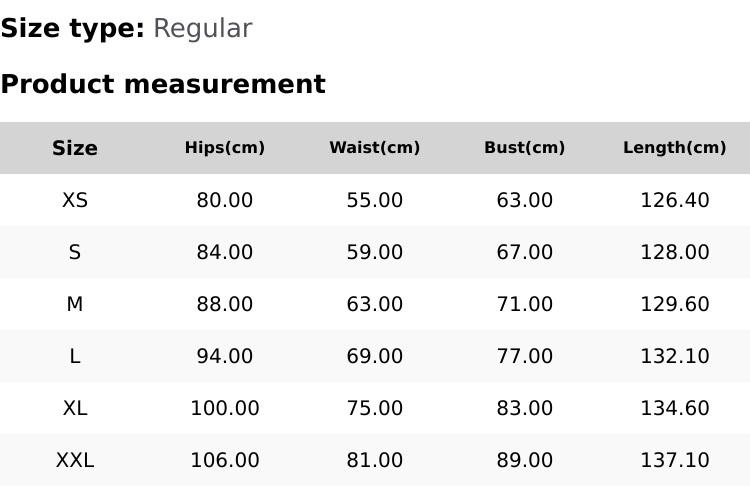Select the Length(cm) column header

675,148
